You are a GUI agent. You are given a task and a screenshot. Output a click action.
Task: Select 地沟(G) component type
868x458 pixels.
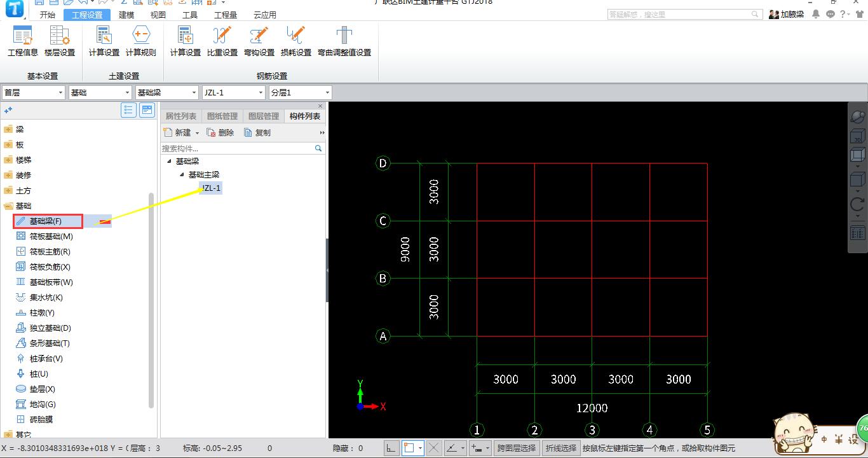[36, 404]
